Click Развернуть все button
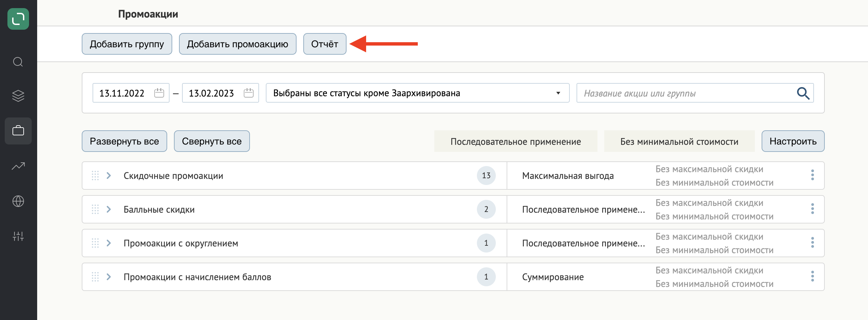868x320 pixels. pyautogui.click(x=124, y=141)
